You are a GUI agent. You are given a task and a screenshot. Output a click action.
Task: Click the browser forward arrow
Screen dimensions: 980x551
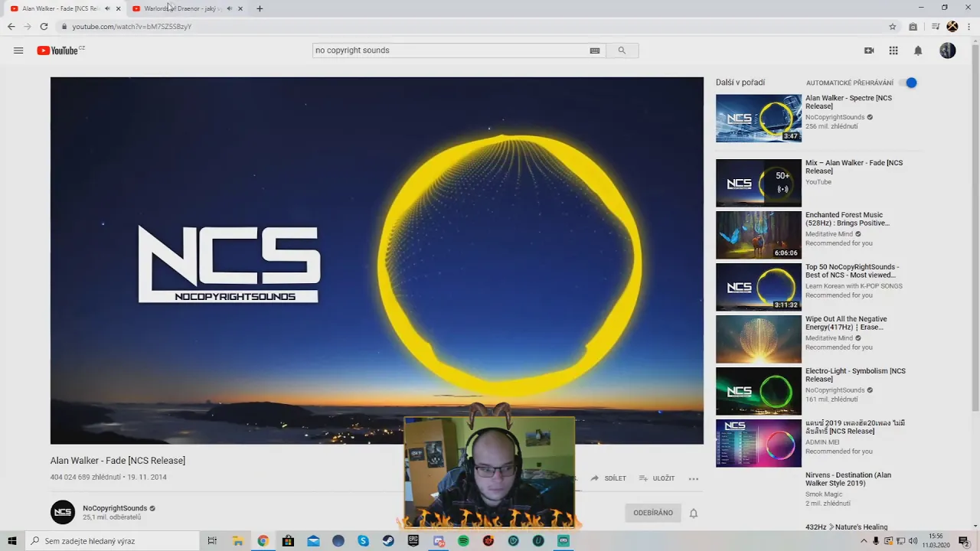coord(28,26)
